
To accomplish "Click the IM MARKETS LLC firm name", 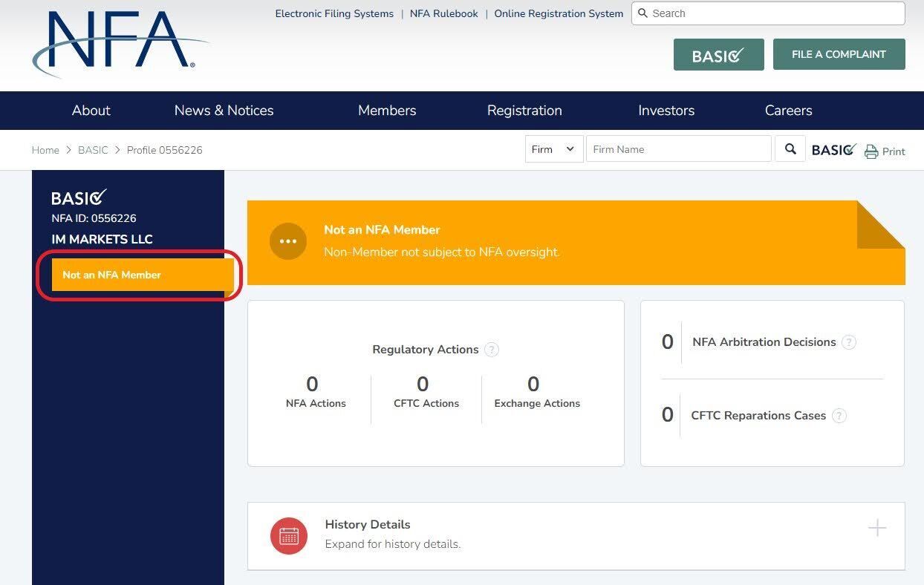I will [x=102, y=239].
